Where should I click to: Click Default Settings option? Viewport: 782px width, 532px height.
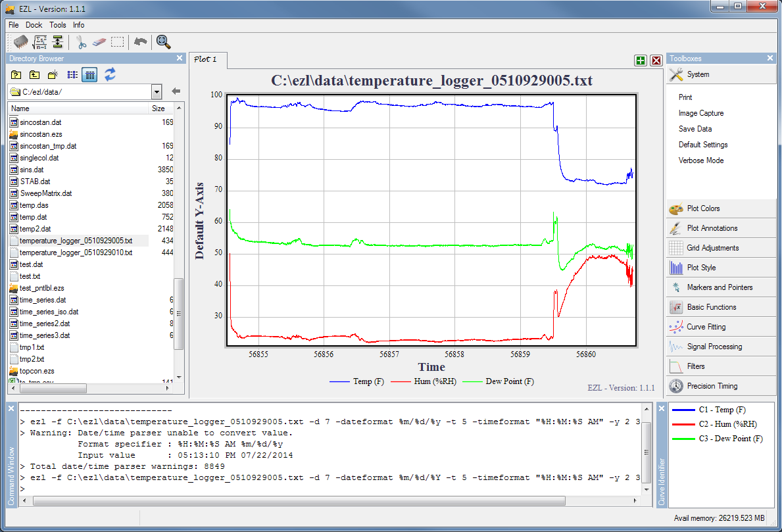tap(702, 145)
